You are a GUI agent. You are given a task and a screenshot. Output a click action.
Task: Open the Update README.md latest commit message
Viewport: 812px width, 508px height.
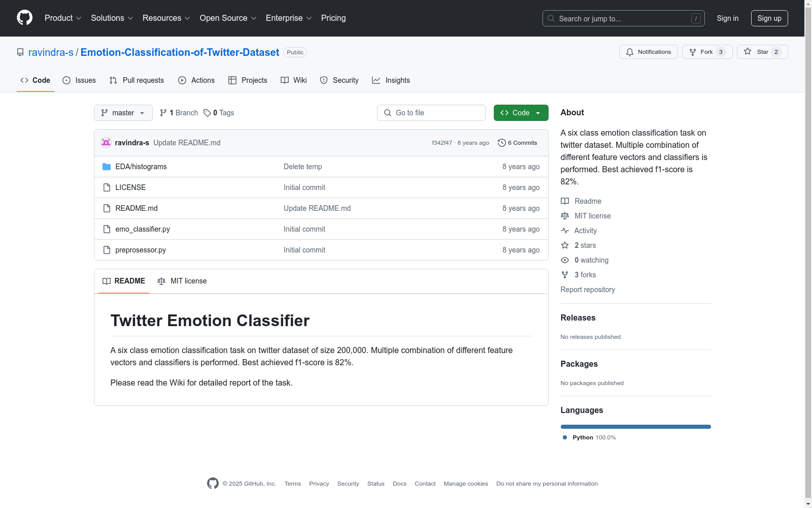187,143
